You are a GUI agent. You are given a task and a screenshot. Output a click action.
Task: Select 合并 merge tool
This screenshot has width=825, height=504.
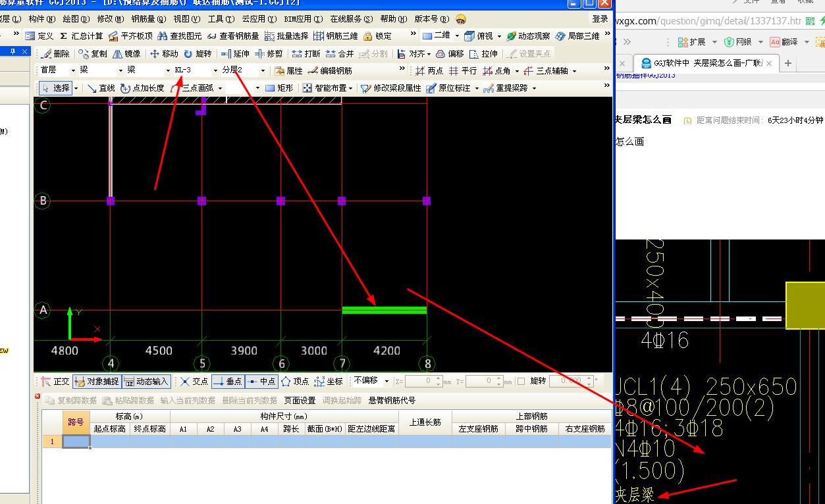coord(340,53)
